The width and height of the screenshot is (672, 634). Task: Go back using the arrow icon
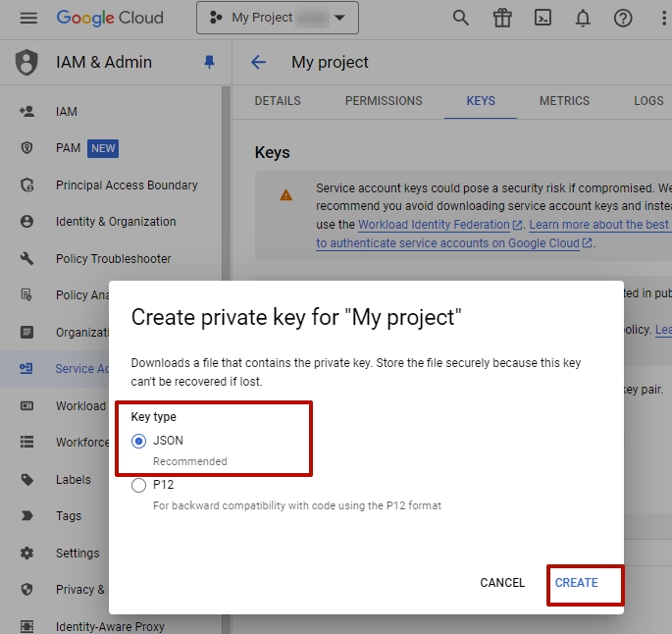point(258,62)
